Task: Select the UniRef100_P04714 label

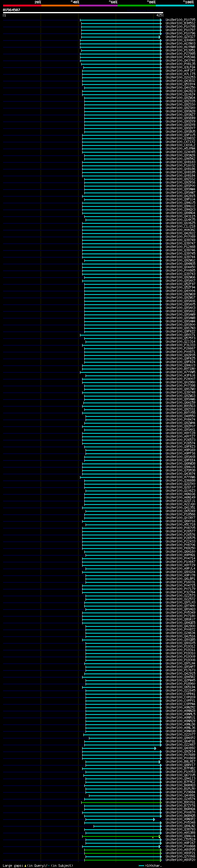Action: (180, 558)
